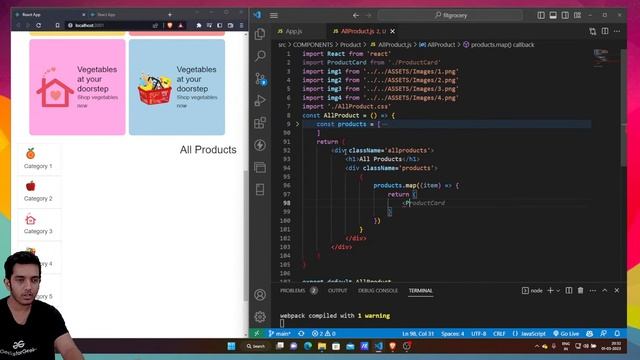Open the Accounts icon in activity bar
The height and width of the screenshot is (360, 640).
tap(260, 295)
